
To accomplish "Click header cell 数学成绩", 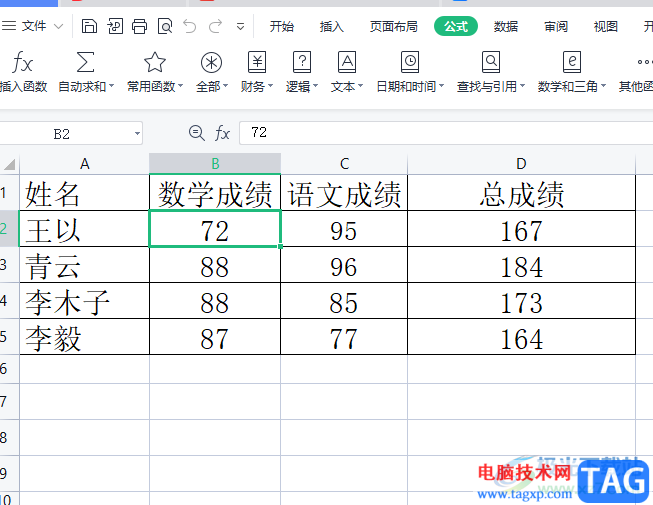I will tap(215, 193).
